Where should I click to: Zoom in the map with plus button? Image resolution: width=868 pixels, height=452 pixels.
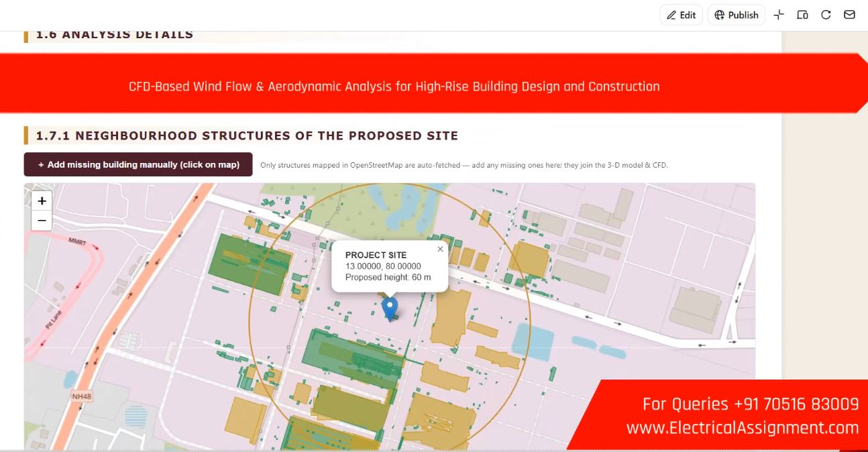tap(42, 201)
